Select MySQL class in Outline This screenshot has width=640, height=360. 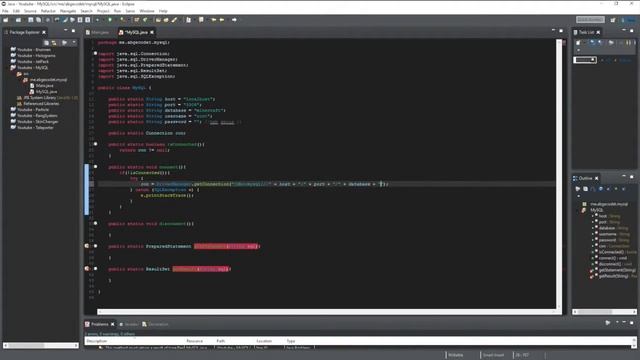pyautogui.click(x=596, y=210)
